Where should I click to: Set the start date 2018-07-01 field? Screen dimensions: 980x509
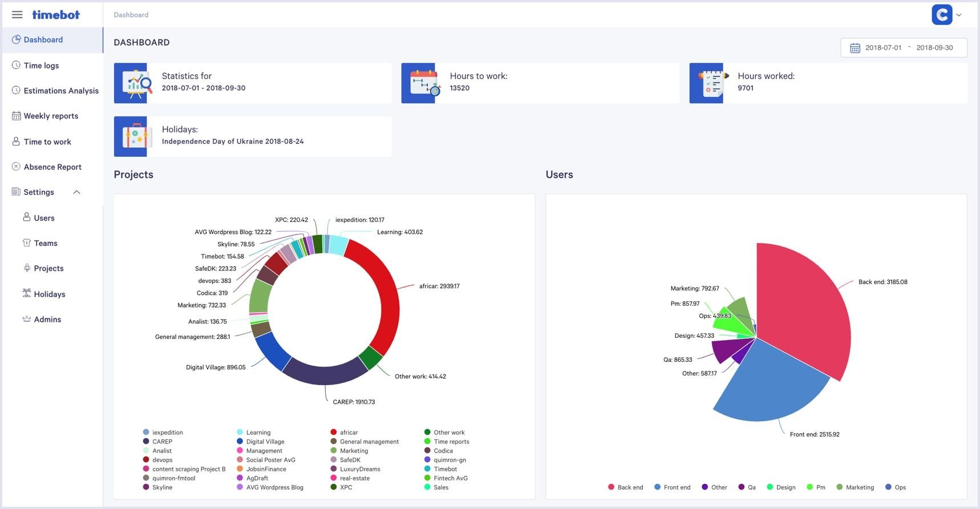click(883, 48)
